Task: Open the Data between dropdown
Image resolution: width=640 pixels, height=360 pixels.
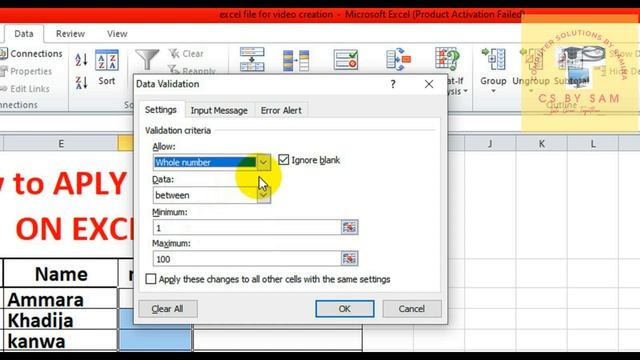Action: click(x=264, y=195)
